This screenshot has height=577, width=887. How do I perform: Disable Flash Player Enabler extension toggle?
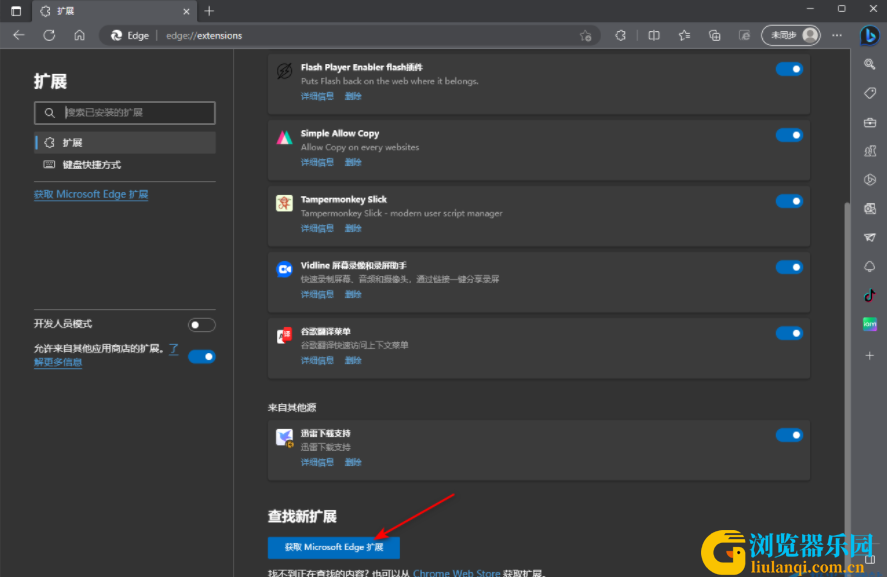click(x=789, y=69)
